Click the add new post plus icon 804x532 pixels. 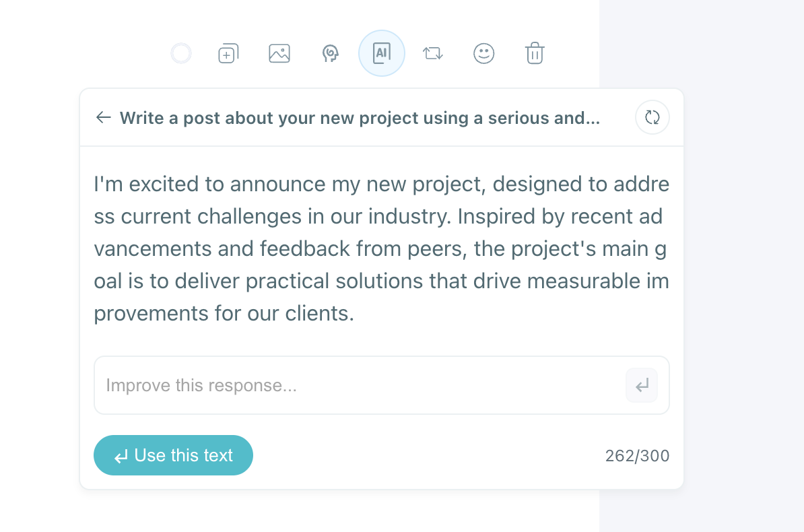[228, 53]
